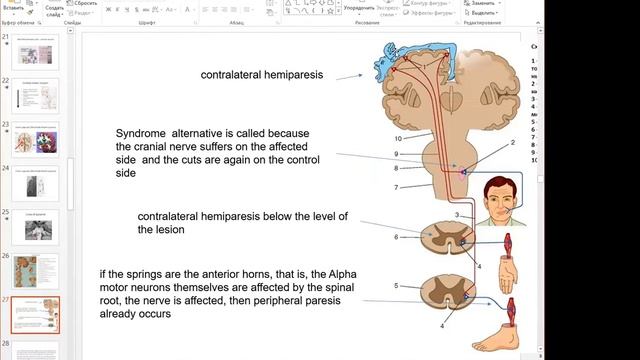Select the 'contralateral hemiparesis' top text box

(262, 75)
